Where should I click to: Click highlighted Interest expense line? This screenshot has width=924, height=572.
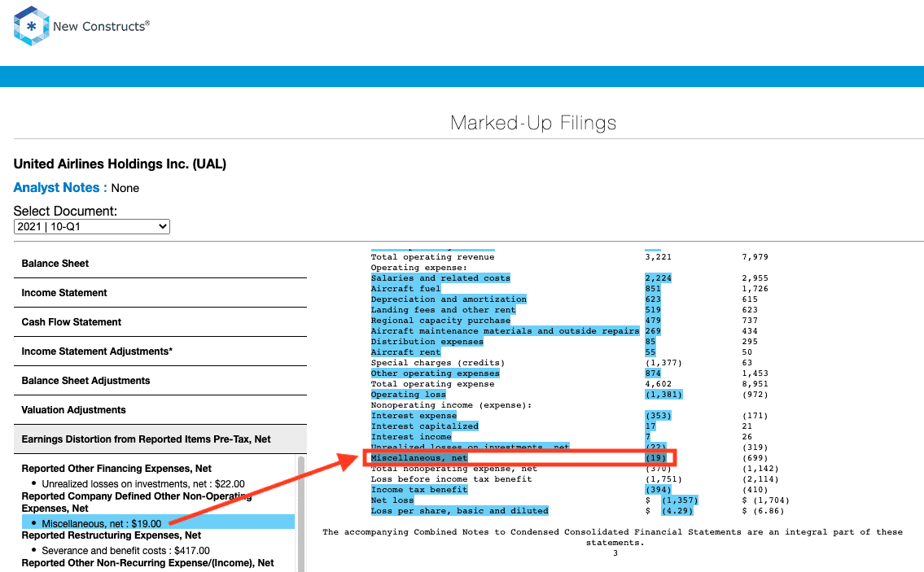(413, 416)
